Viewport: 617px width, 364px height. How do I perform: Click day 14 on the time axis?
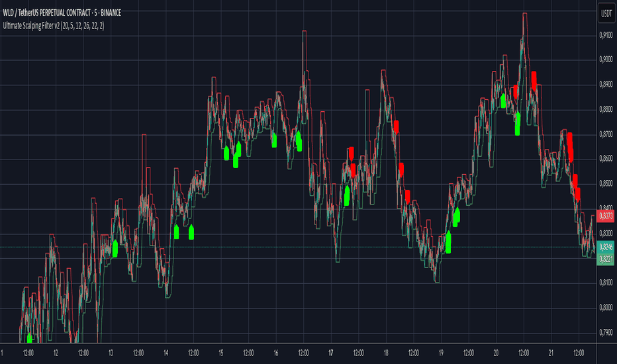click(x=166, y=353)
